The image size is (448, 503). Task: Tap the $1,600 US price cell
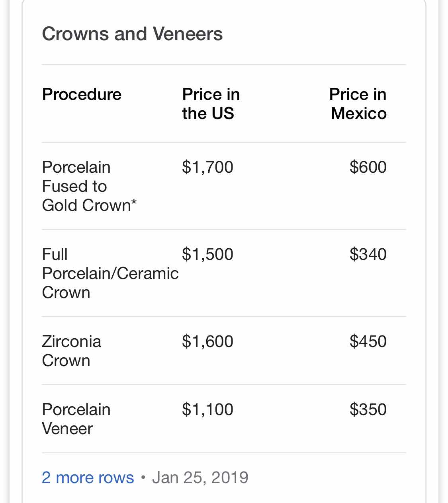[207, 341]
